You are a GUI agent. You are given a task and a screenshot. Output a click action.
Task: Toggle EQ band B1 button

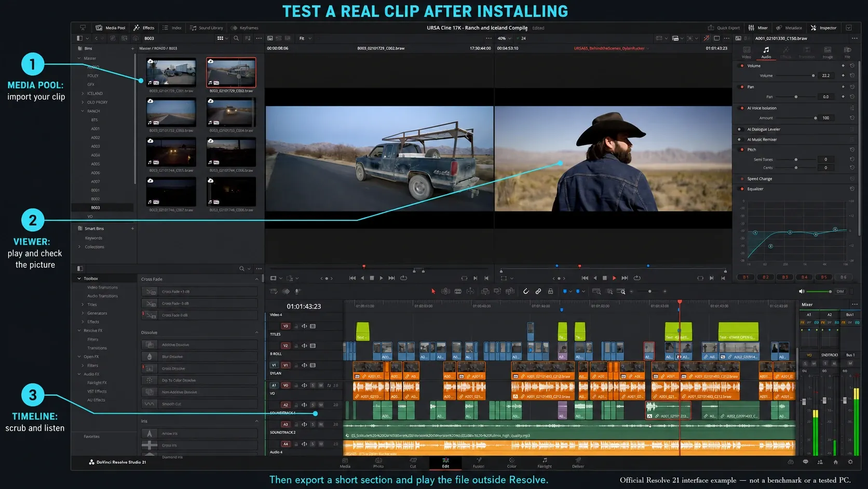[x=745, y=277]
